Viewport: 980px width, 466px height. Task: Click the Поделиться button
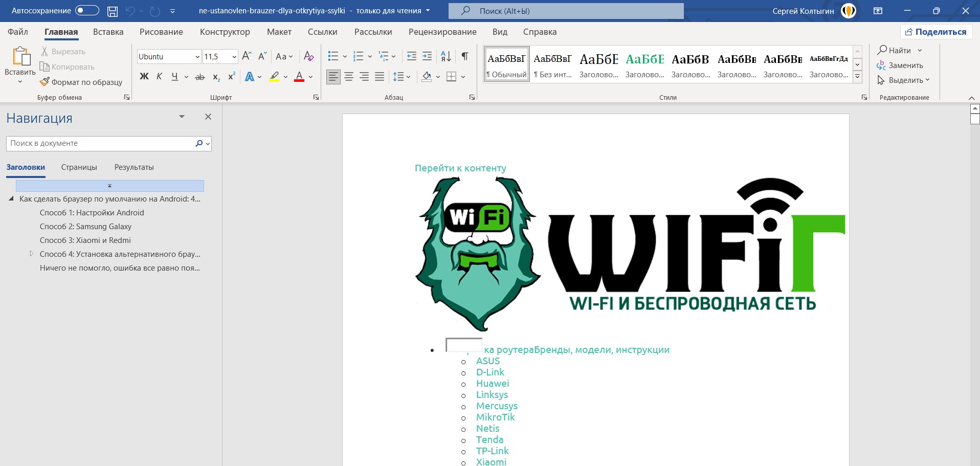pyautogui.click(x=936, y=32)
